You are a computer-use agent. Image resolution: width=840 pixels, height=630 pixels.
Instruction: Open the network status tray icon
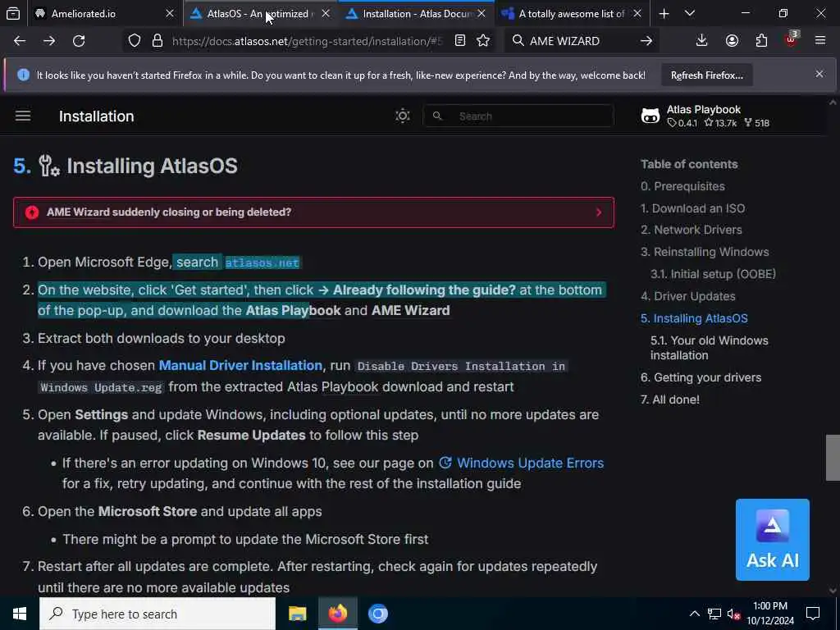click(714, 614)
